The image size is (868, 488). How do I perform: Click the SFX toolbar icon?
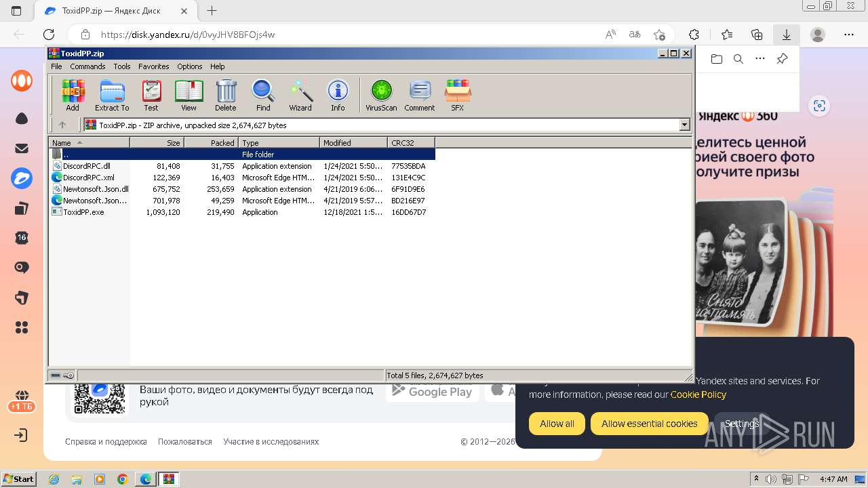point(458,96)
